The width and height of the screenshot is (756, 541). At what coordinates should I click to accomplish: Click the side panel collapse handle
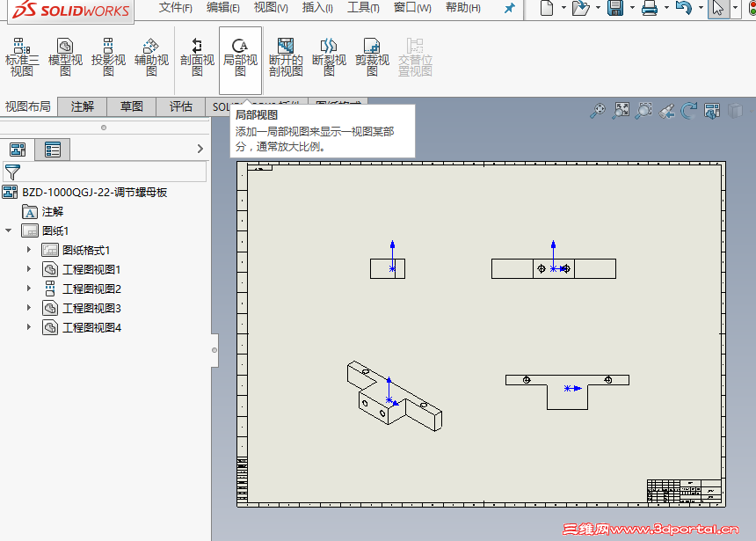[214, 350]
